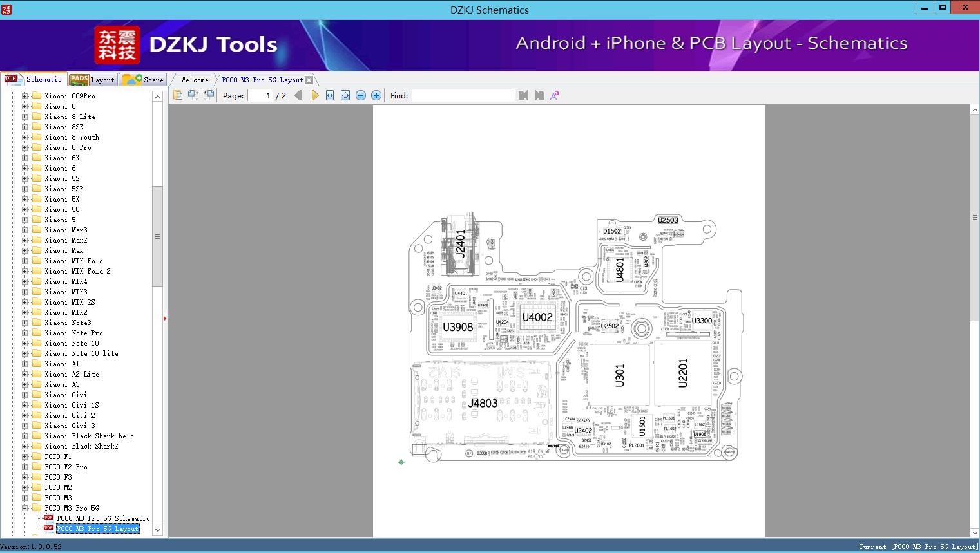Zoom in with the plus icon

[x=376, y=95]
